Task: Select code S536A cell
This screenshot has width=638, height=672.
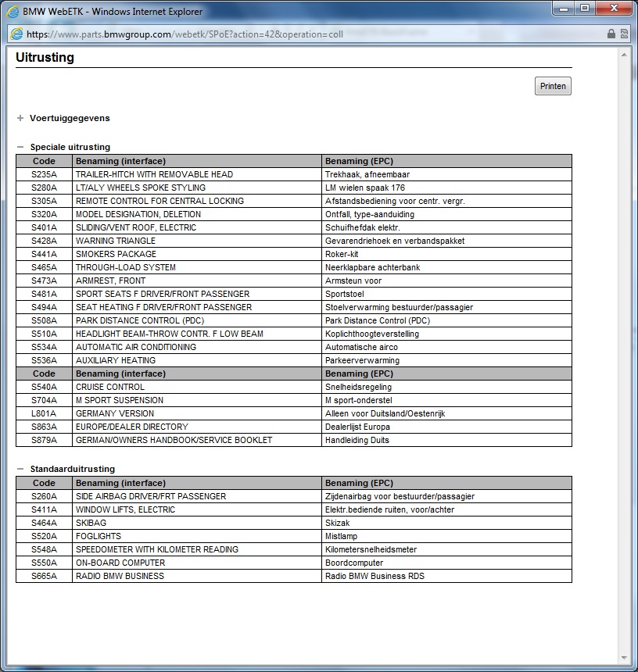Action: (44, 360)
